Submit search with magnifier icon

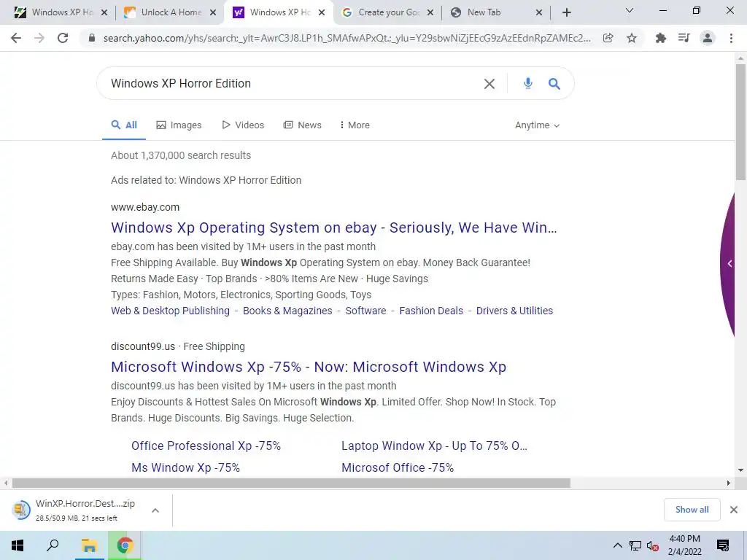tap(554, 84)
